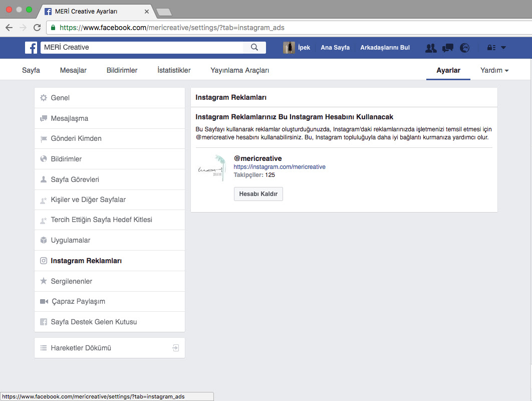532x401 pixels.
Task: Select Instagram Reklamları sidebar item
Action: tap(110, 261)
